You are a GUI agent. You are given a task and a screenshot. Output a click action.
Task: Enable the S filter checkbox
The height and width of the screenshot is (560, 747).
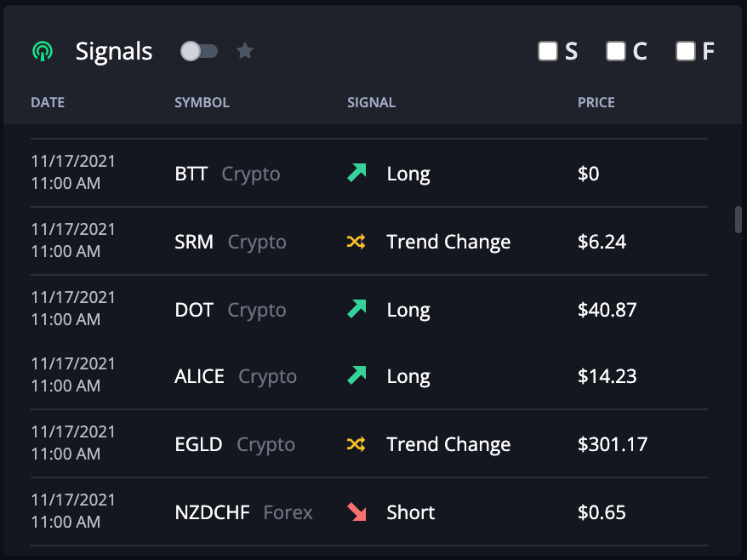point(547,51)
